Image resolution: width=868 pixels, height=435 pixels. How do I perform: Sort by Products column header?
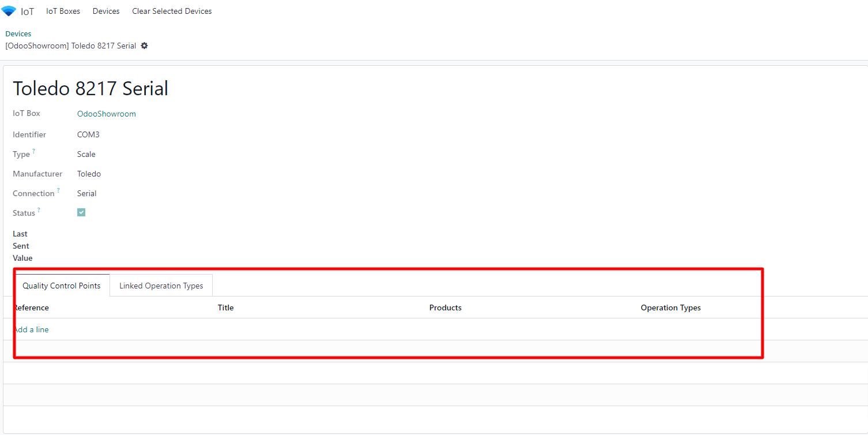click(446, 307)
